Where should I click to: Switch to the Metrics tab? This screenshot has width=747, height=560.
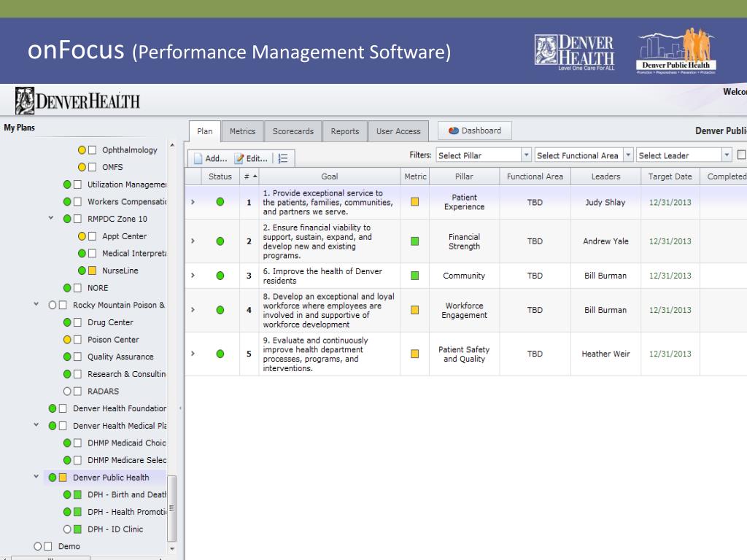tap(242, 131)
